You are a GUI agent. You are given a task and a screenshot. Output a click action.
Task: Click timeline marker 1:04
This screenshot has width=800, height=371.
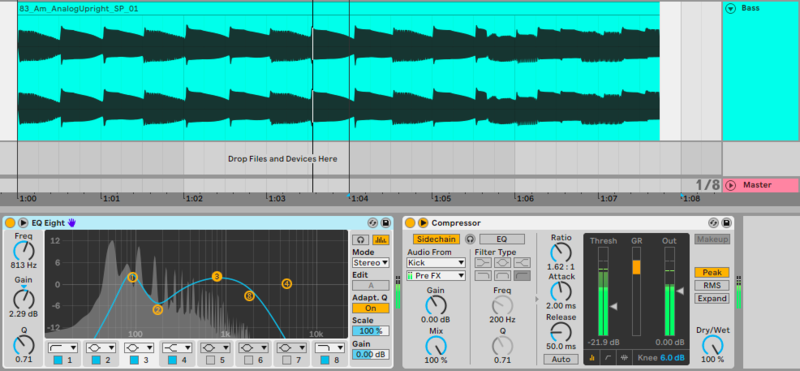tap(359, 199)
